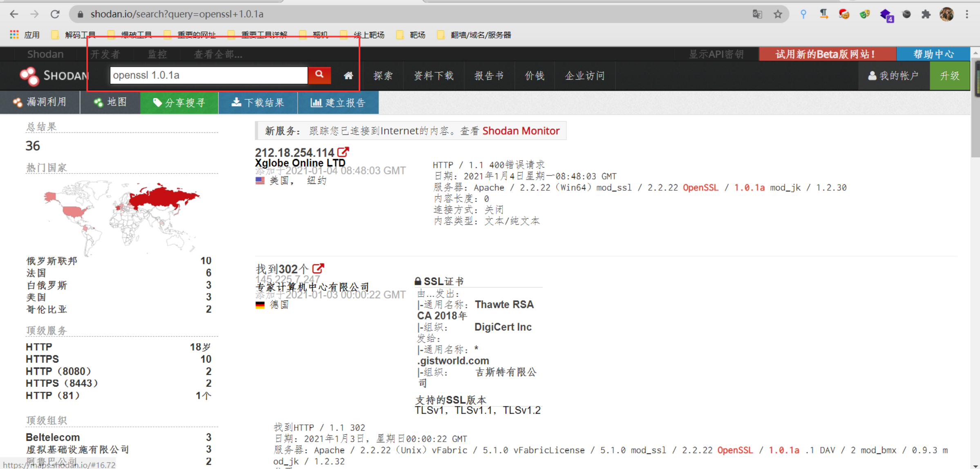Click the green 升级 upgrade button

[x=950, y=76]
